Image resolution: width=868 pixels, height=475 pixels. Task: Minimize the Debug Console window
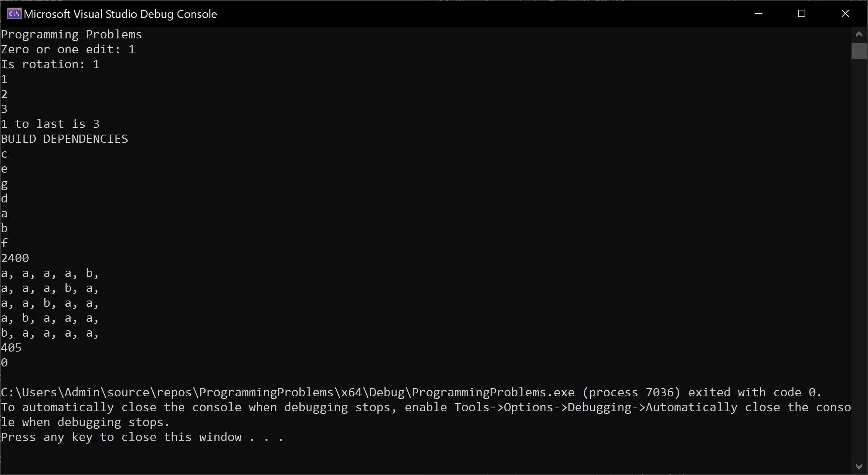(x=759, y=14)
